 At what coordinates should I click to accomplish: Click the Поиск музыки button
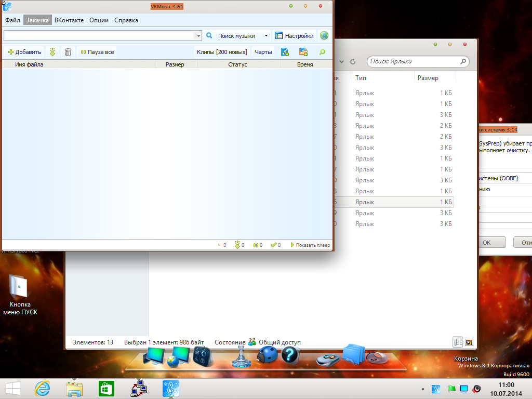coord(232,36)
